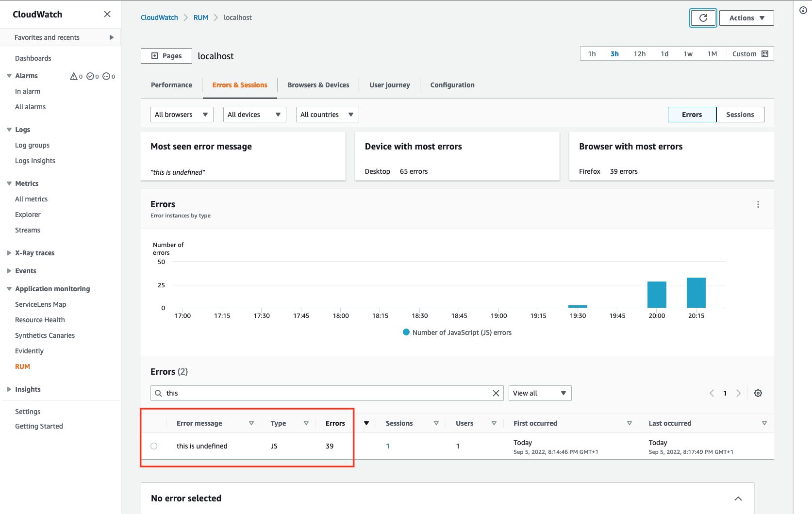Open Dashboards in sidebar

pyautogui.click(x=33, y=58)
